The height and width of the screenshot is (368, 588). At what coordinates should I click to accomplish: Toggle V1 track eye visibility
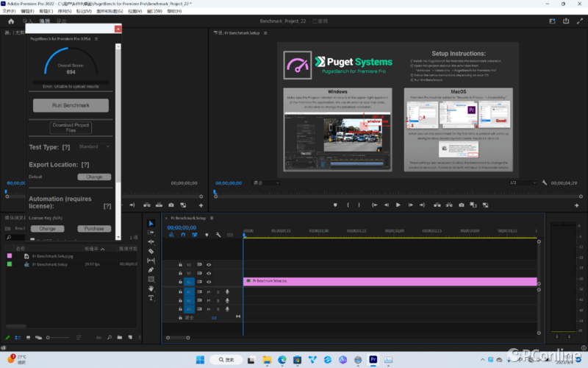click(209, 282)
